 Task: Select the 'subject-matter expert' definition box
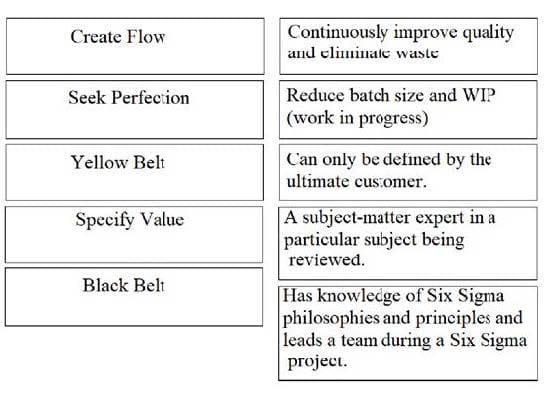[x=408, y=244]
